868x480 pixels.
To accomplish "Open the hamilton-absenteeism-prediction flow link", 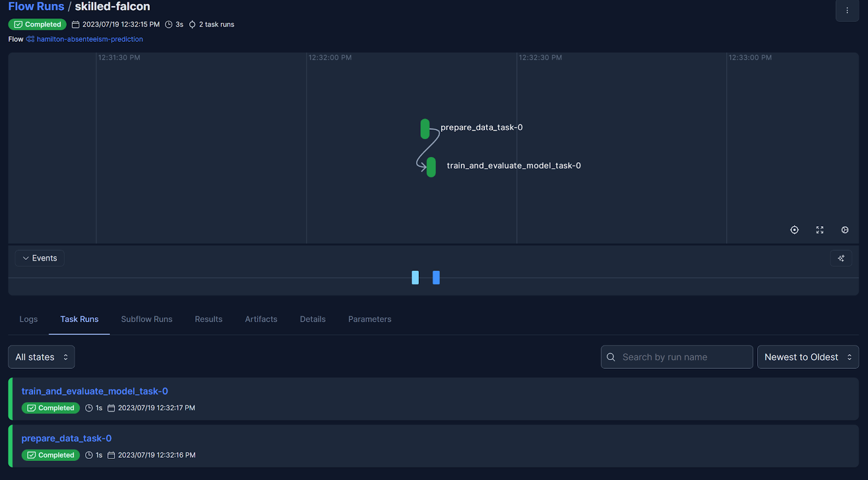I will (x=90, y=39).
